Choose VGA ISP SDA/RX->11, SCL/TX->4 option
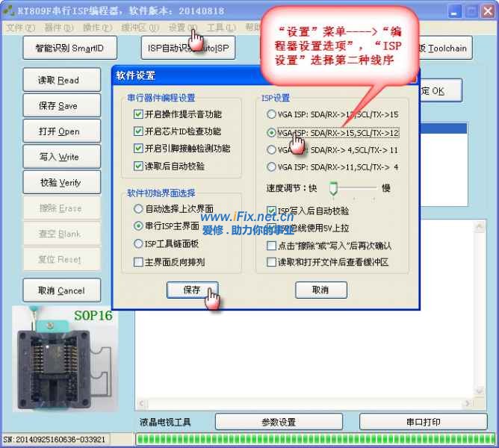The height and width of the screenshot is (448, 499). click(272, 167)
